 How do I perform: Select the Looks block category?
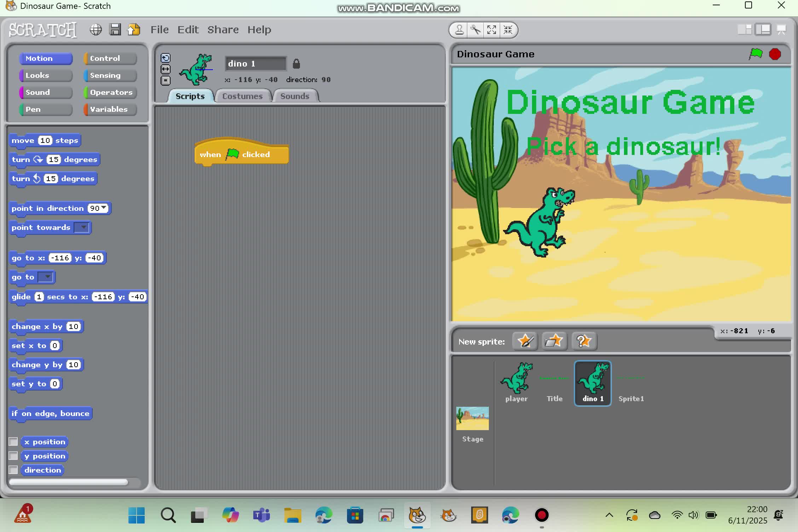[x=46, y=75]
